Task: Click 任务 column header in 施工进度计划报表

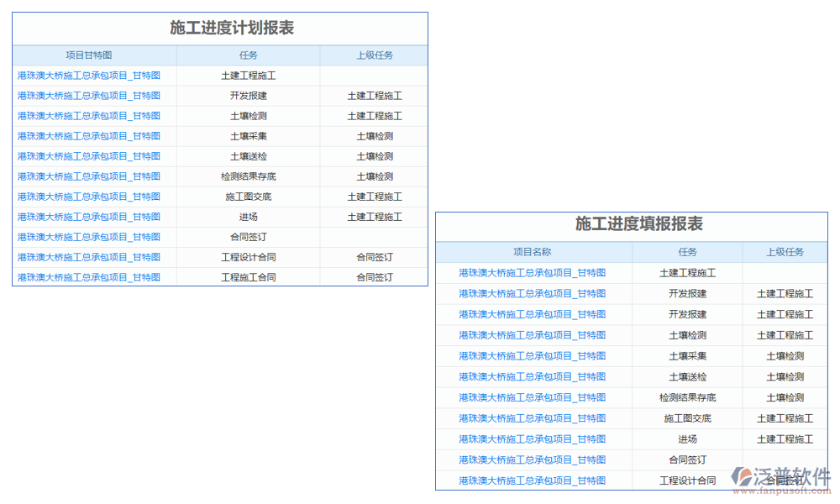Action: (x=248, y=55)
